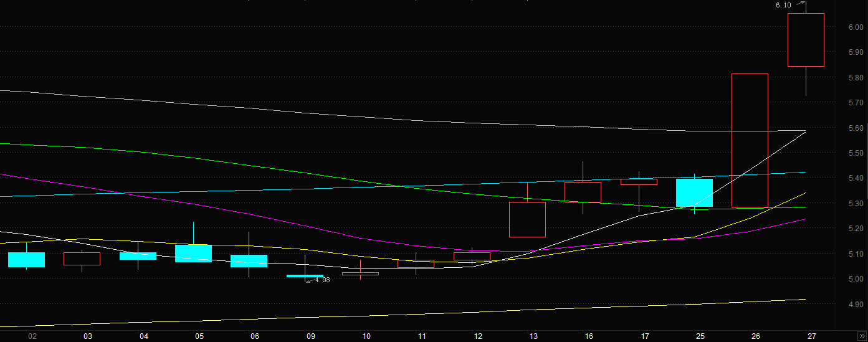Click the 5.00 price axis label
The width and height of the screenshot is (868, 342).
coord(856,279)
